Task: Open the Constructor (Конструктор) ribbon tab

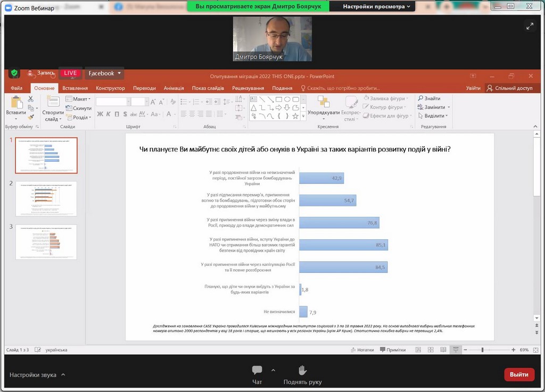Action: [110, 88]
